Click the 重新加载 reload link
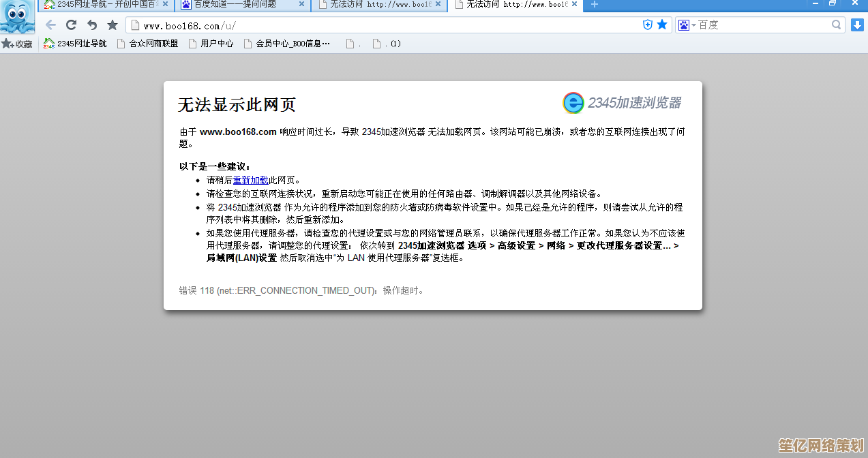 click(250, 180)
